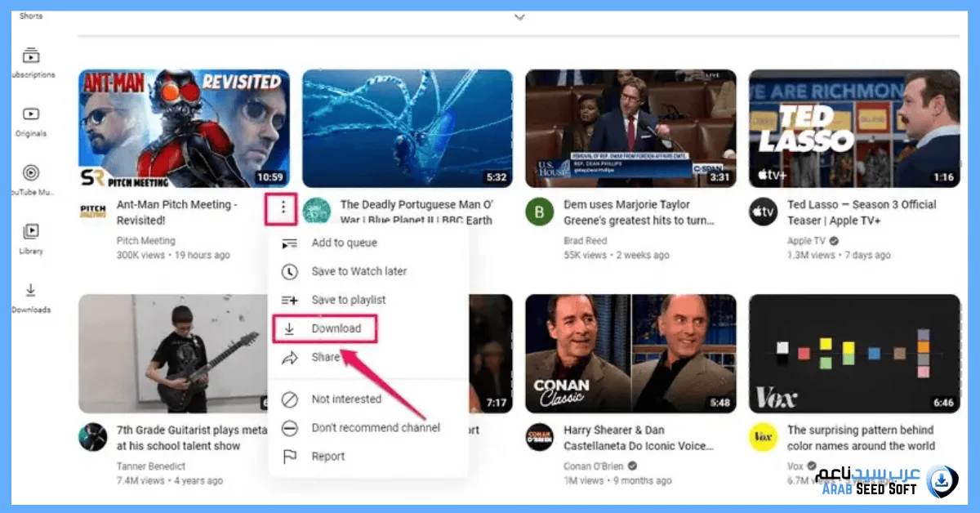Open YouTube Music in the sidebar
Screen dimensions: 980x513
point(31,174)
